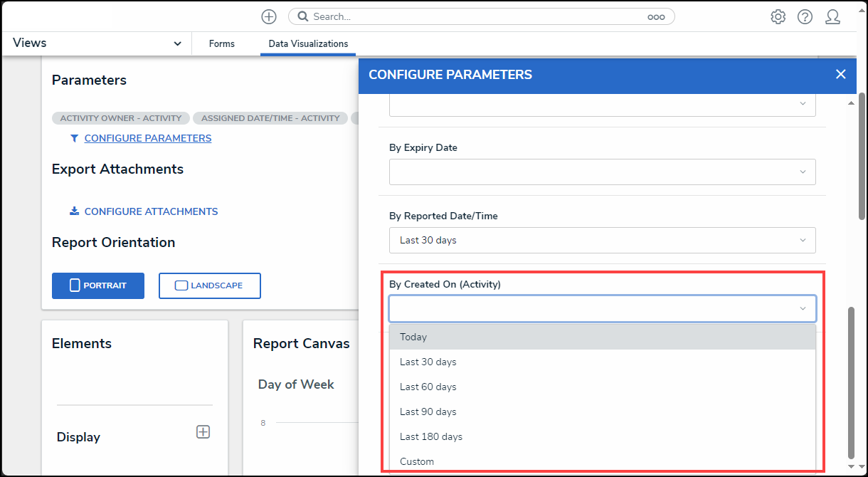Open the By Expiry Date dropdown
Screen dimensions: 868x477
point(602,172)
